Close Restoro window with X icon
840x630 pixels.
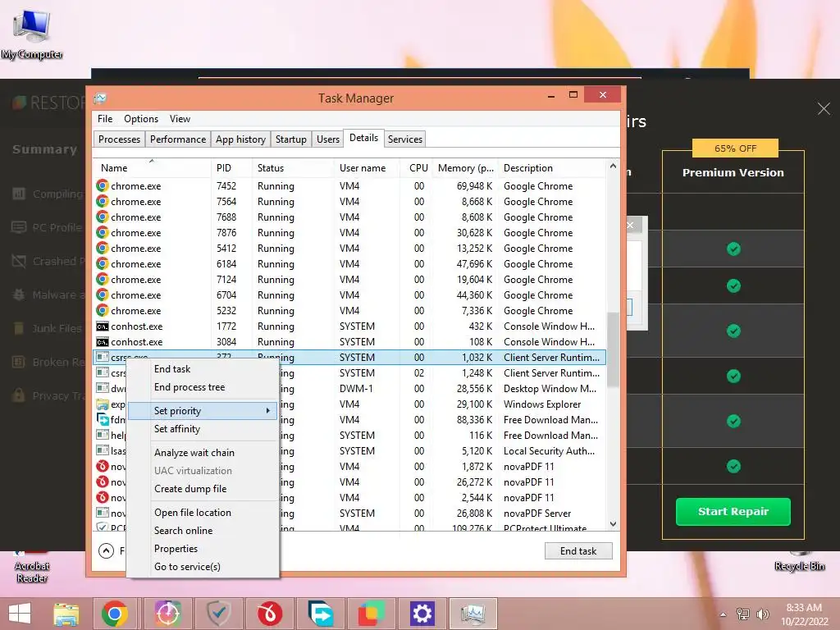[x=824, y=109]
